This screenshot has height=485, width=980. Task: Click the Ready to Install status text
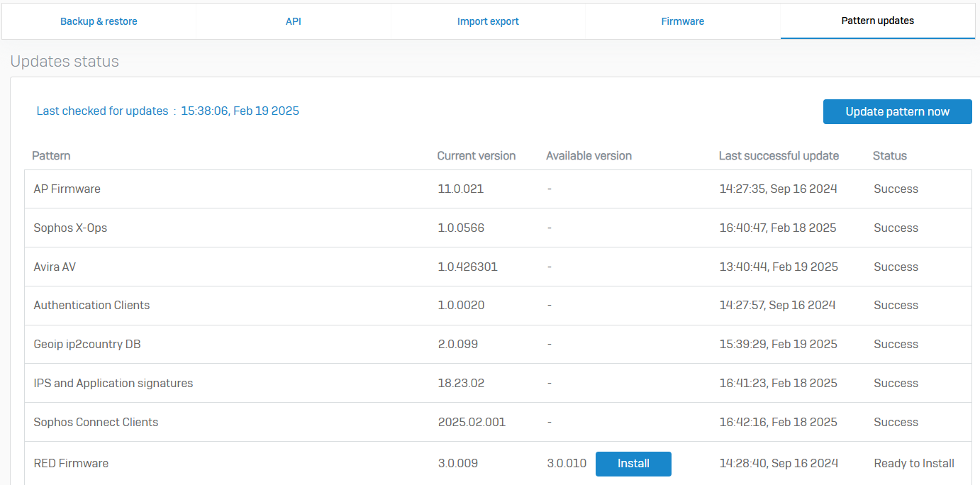[x=913, y=463]
